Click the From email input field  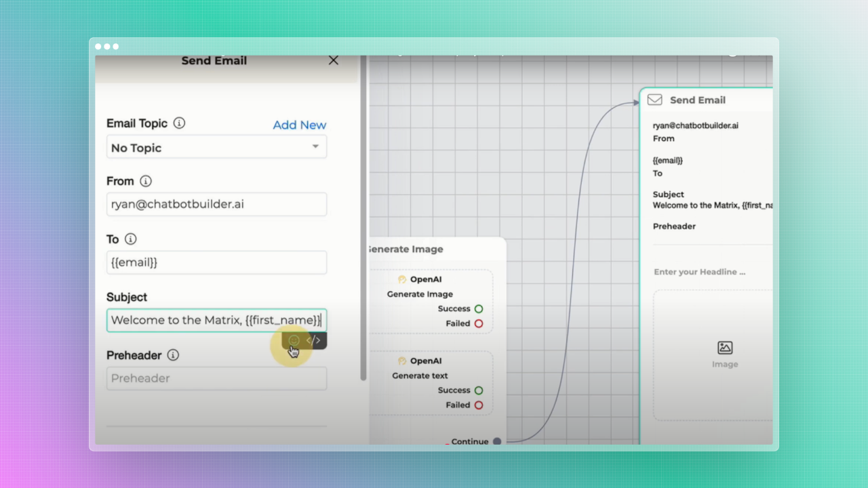coord(217,204)
